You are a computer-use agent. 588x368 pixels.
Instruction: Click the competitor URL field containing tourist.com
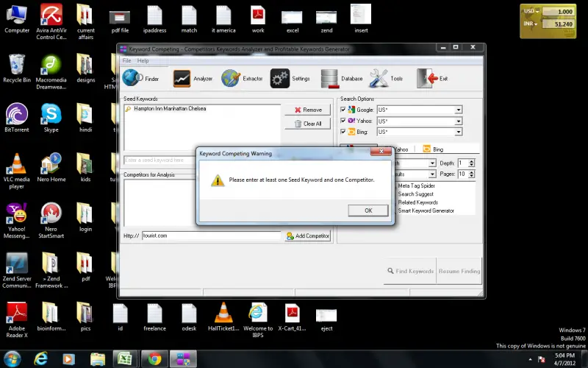point(211,236)
